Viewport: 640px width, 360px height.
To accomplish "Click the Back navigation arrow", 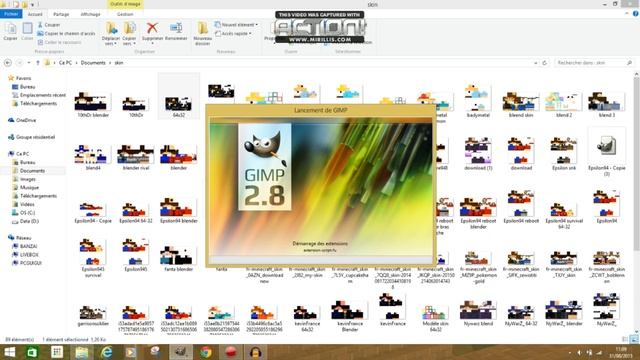I will 8,63.
